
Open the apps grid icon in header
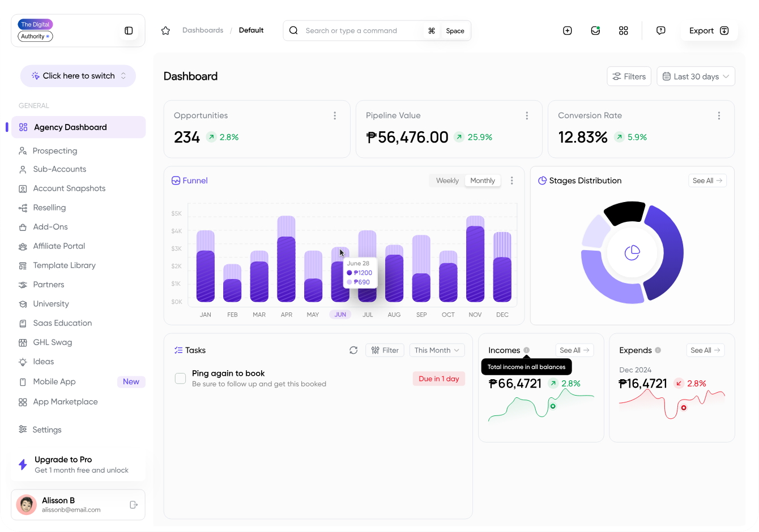[x=623, y=31]
